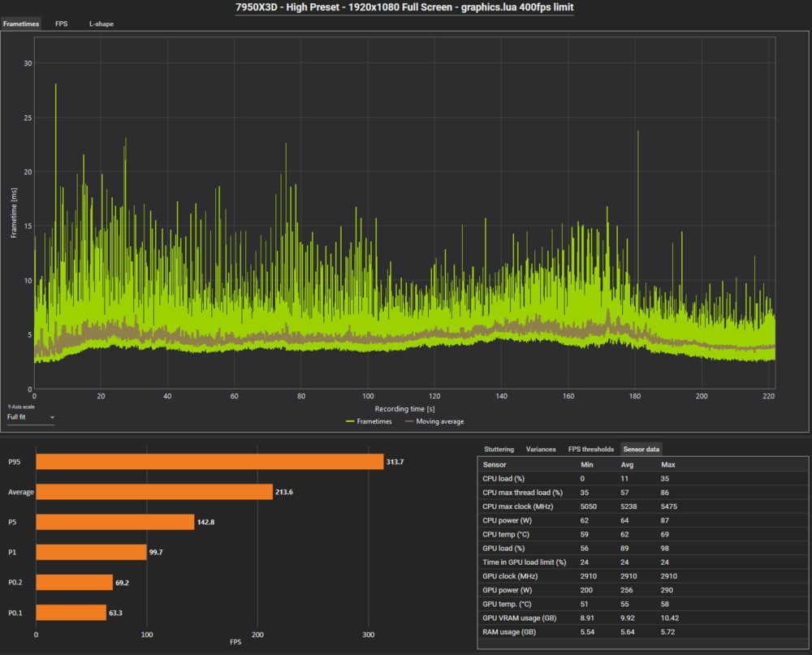The image size is (812, 655).
Task: Switch to the Variances tab
Action: tap(541, 449)
